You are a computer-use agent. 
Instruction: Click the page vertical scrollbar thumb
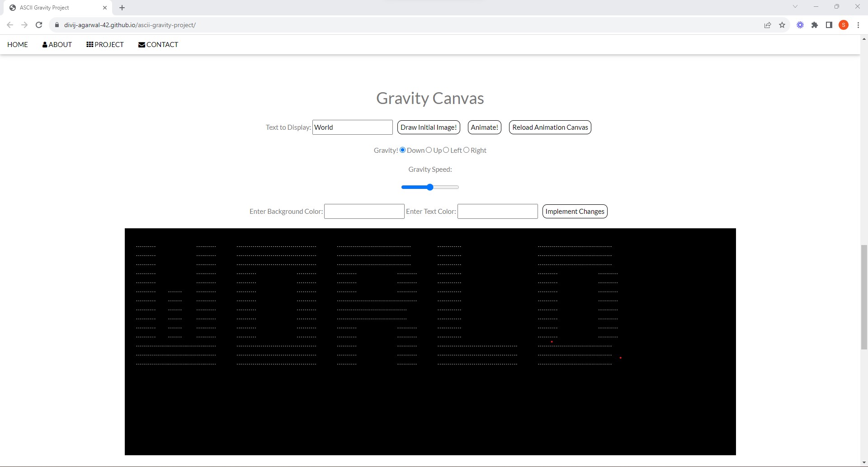864,297
